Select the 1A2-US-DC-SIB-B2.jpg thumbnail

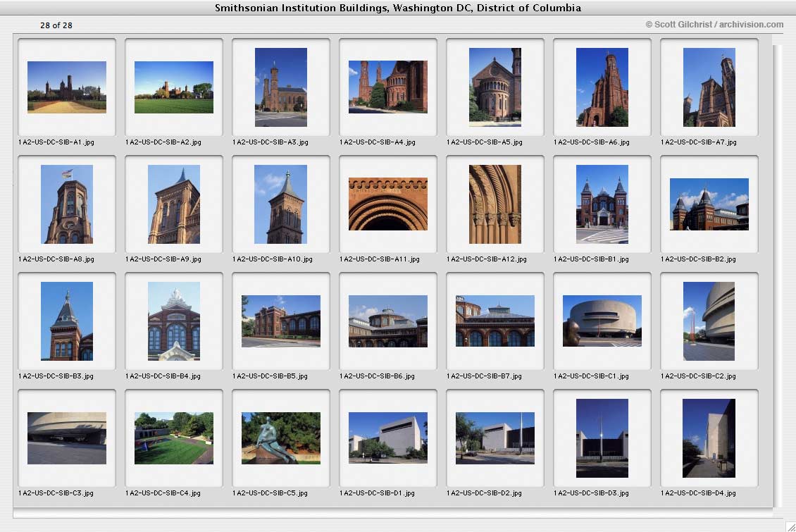click(x=709, y=204)
